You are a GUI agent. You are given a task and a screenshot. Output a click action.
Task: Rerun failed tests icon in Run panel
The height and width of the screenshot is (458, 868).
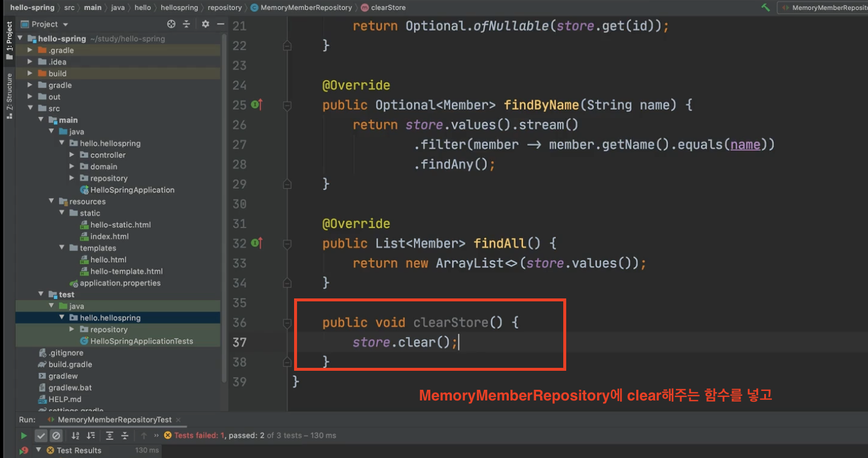click(x=24, y=451)
